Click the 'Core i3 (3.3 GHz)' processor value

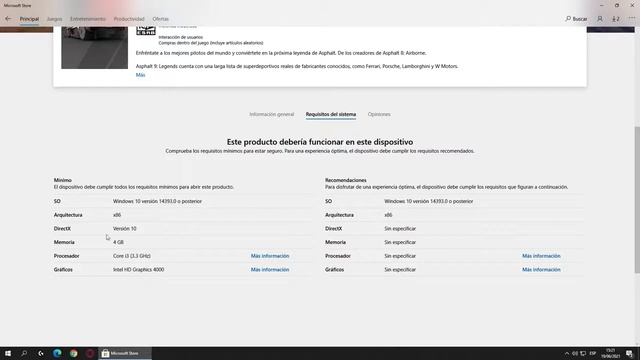tap(132, 256)
